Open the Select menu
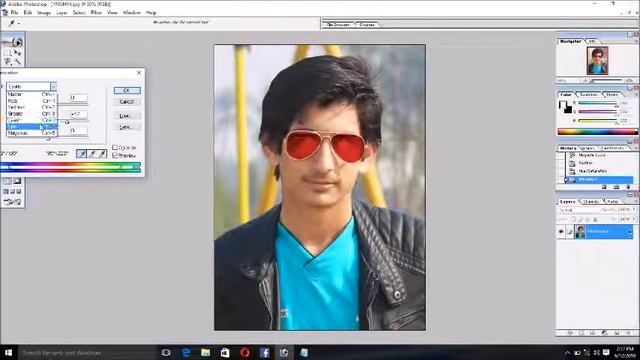The image size is (640, 360). (x=79, y=13)
